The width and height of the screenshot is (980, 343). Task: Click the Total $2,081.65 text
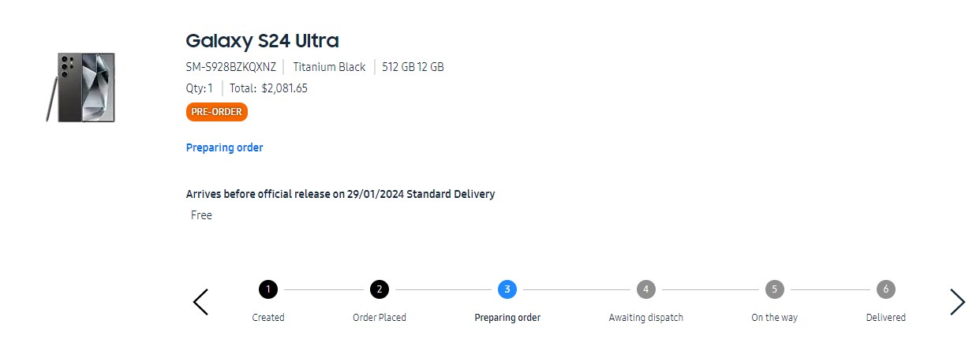[x=269, y=88]
